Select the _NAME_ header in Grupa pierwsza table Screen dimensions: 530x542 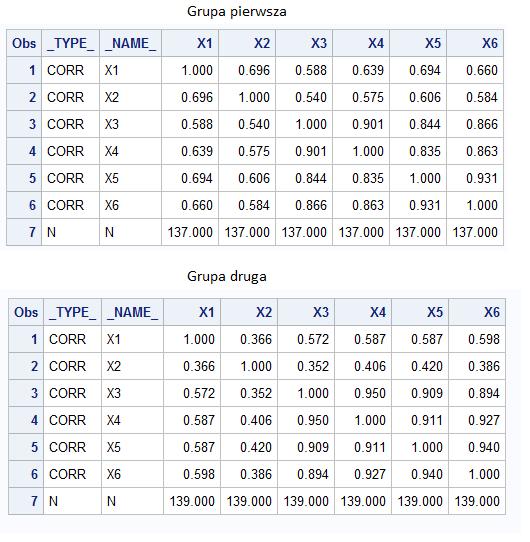click(130, 44)
